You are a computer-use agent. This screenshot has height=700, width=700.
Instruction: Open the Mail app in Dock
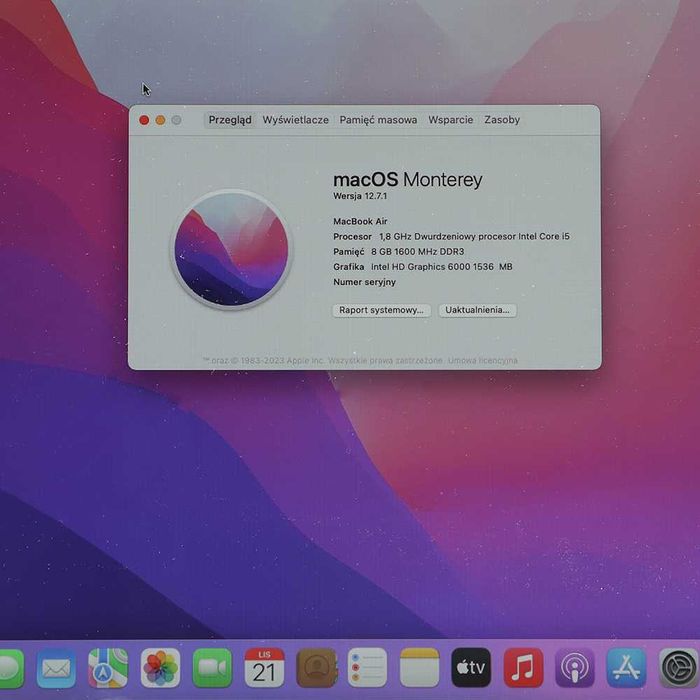tap(56, 668)
